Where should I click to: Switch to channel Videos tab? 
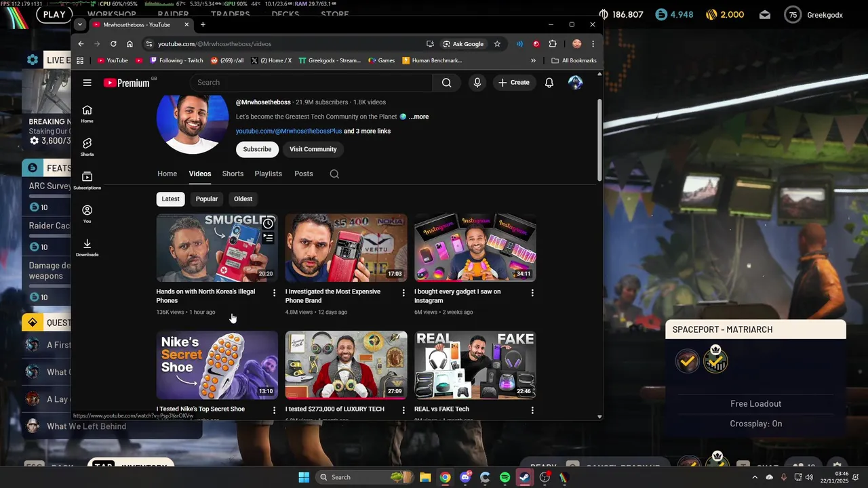tap(200, 174)
